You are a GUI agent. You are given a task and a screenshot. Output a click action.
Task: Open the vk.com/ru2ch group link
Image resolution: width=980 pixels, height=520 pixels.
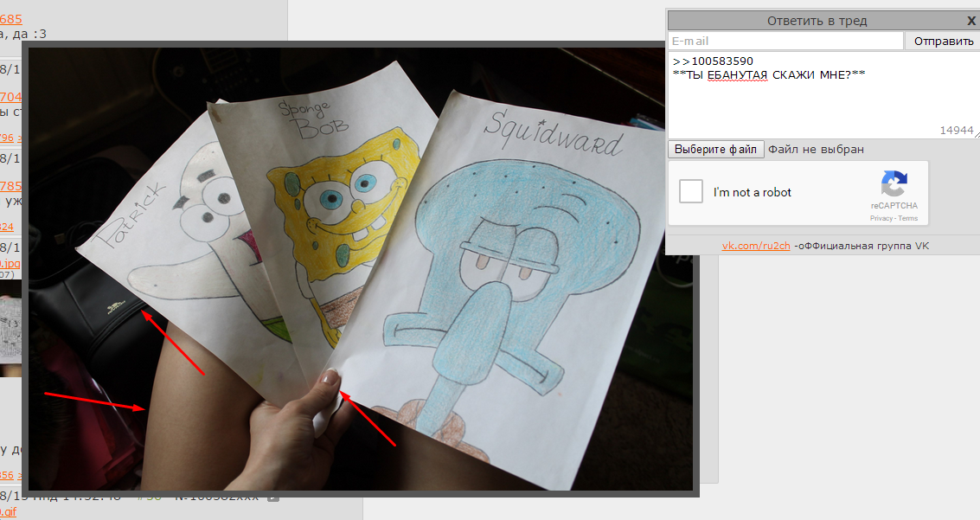756,246
